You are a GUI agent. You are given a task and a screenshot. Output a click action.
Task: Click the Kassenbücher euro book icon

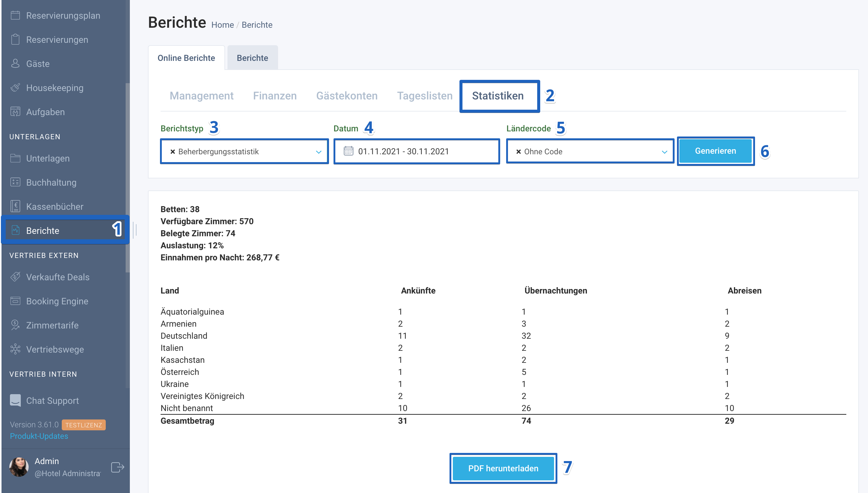coord(15,206)
